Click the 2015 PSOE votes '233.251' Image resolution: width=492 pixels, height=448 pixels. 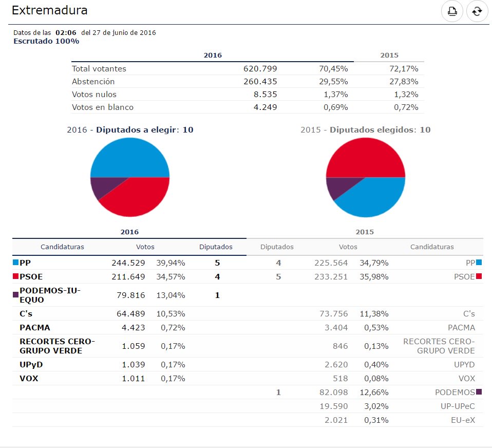coord(331,276)
